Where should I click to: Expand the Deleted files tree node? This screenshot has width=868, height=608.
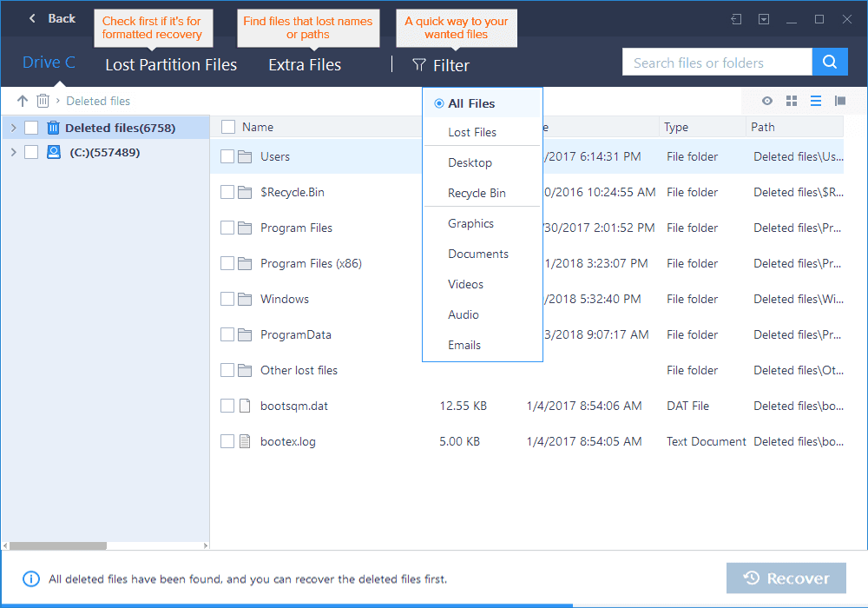(13, 129)
